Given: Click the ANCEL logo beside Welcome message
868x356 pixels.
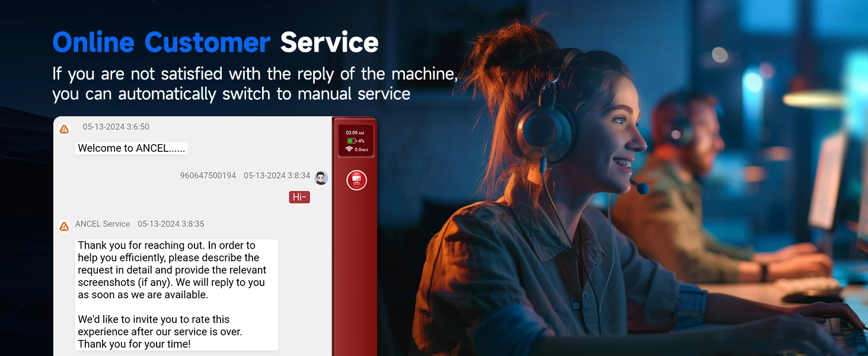Looking at the screenshot, I should coord(64,129).
